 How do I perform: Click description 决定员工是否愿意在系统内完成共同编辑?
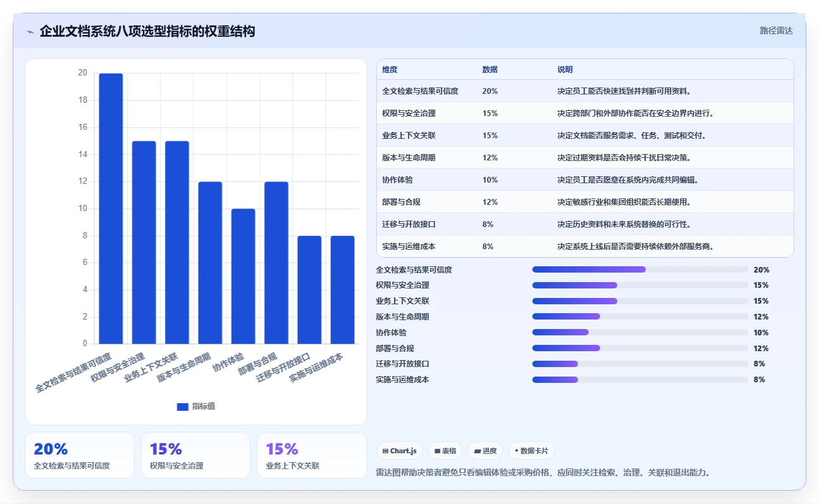point(627,180)
